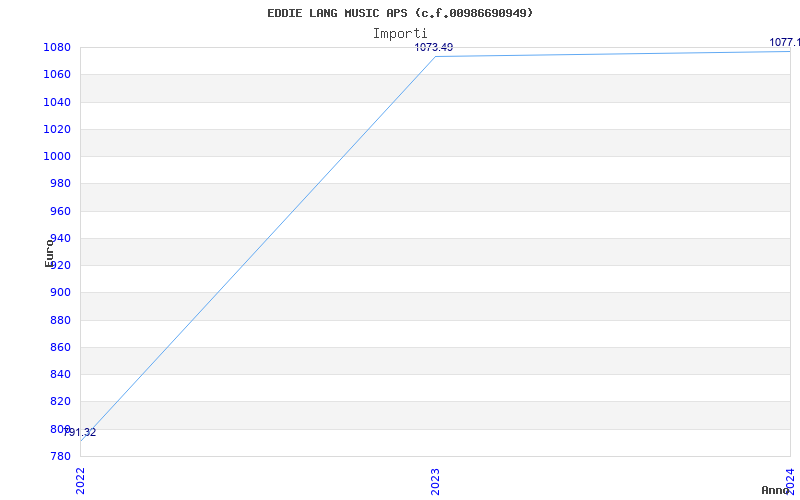Click the 840 y-axis tick label
This screenshot has height=500, width=800.
(60, 374)
